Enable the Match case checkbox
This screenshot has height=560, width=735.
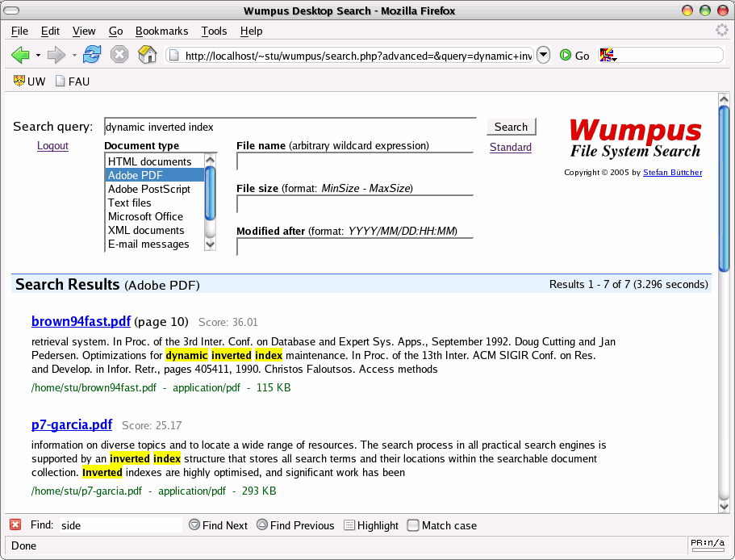click(413, 525)
